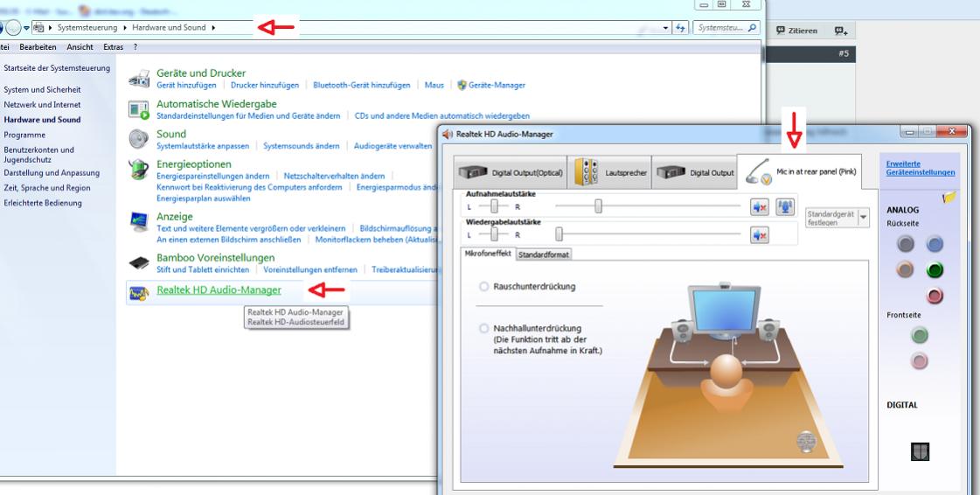Image resolution: width=980 pixels, height=495 pixels.
Task: Select the gray rear panel jack
Action: click(905, 243)
